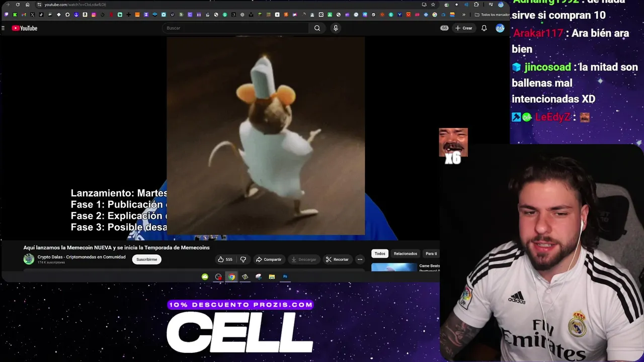Expand the bookmarks bar overflow chevron
Viewport: 644px width, 362px height.
pos(463,15)
